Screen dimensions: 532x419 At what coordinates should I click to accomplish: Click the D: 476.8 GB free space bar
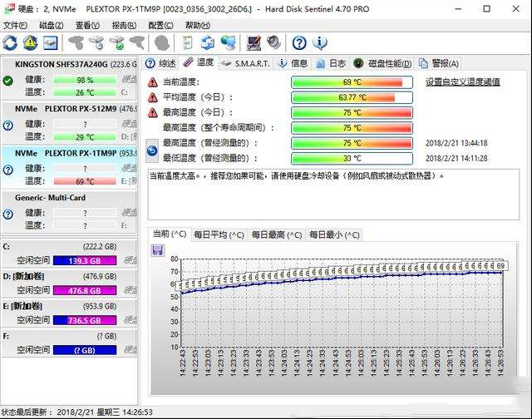point(85,290)
